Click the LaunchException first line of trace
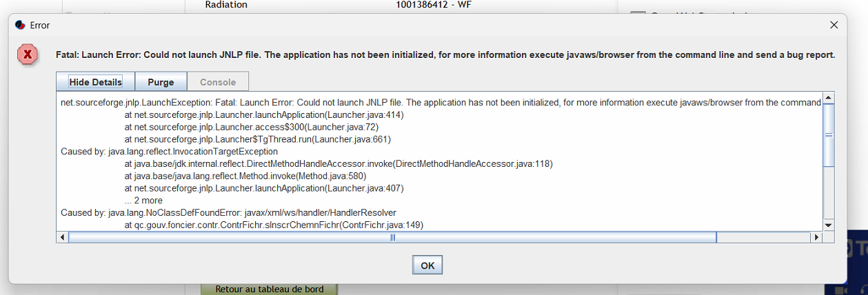This screenshot has width=868, height=295. [441, 103]
